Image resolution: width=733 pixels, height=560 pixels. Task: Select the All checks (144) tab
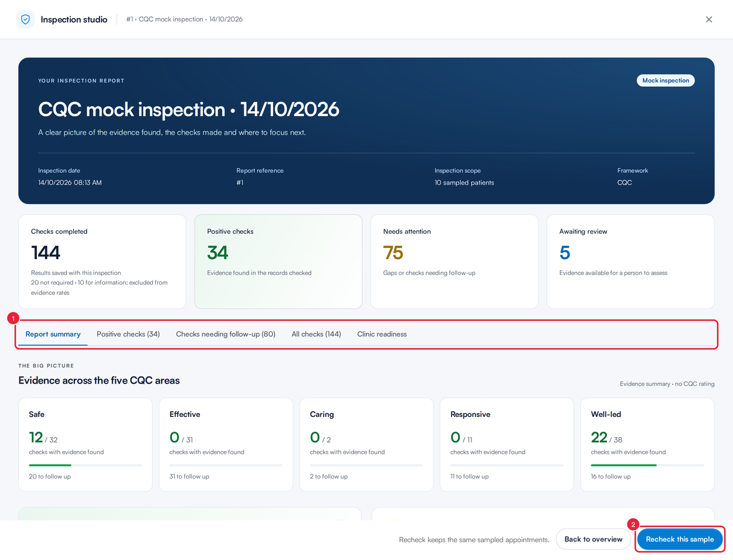tap(316, 334)
